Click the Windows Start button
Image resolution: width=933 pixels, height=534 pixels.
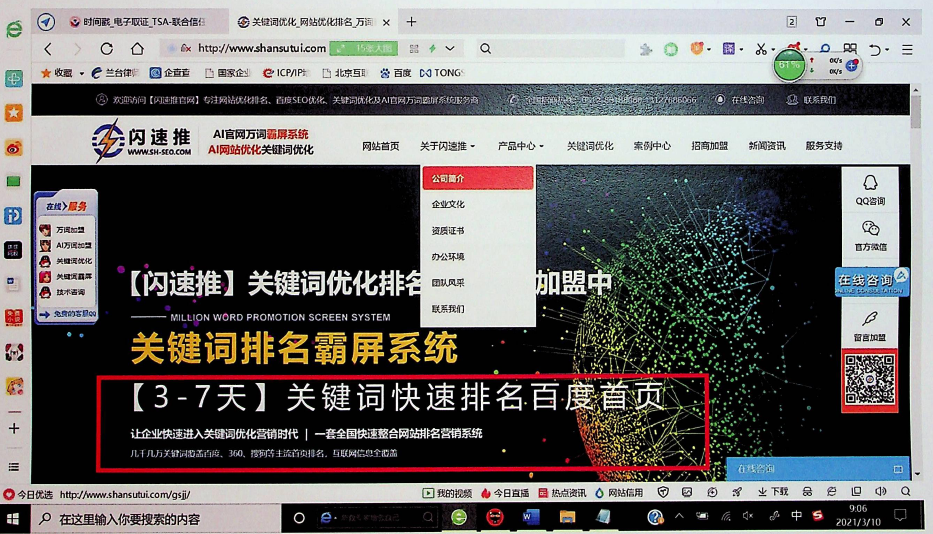14,519
